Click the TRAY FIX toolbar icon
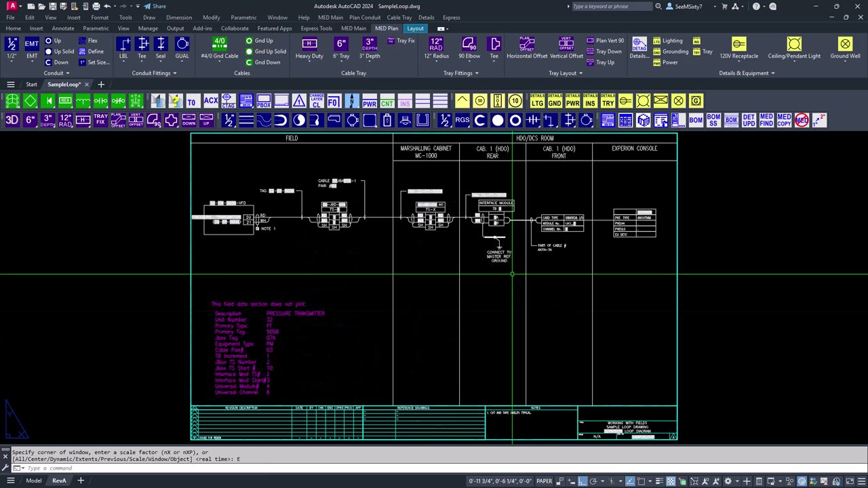Screen dimensions: 868x488 100,120
